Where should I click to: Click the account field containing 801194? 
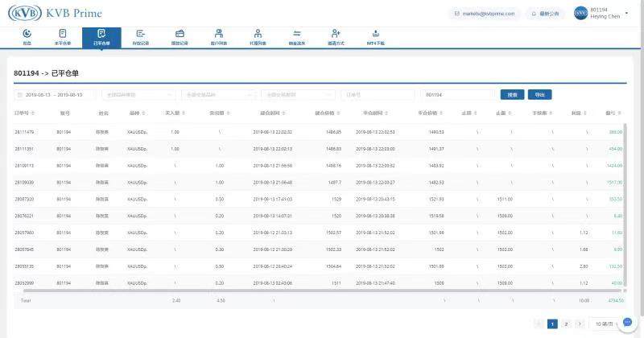click(457, 94)
